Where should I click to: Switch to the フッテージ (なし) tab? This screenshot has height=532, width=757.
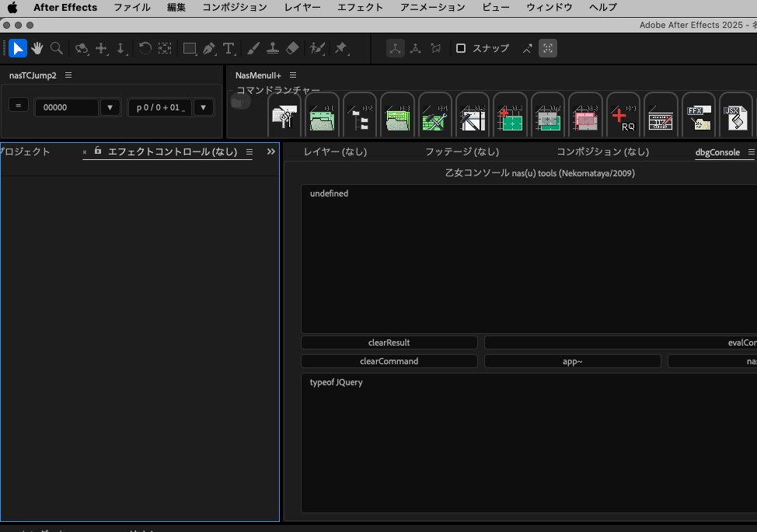462,152
